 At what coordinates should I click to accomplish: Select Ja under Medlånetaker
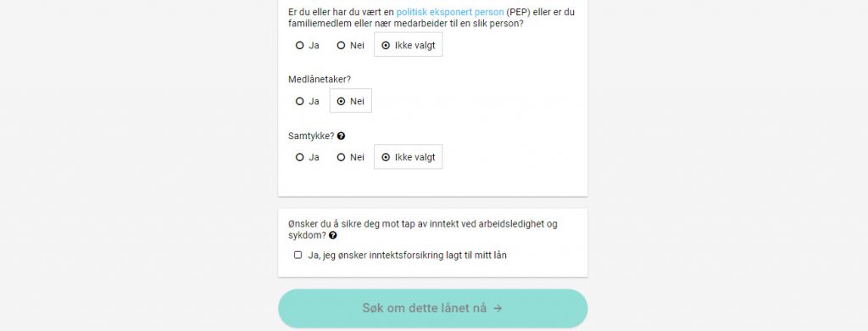[308, 102]
